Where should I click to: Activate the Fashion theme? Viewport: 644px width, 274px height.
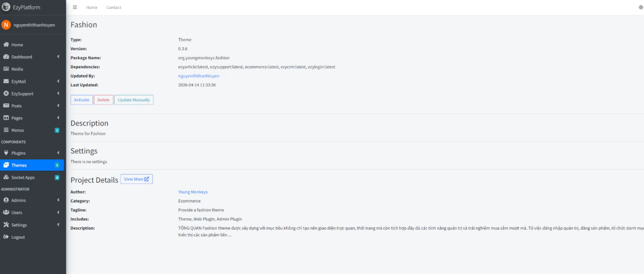point(82,100)
